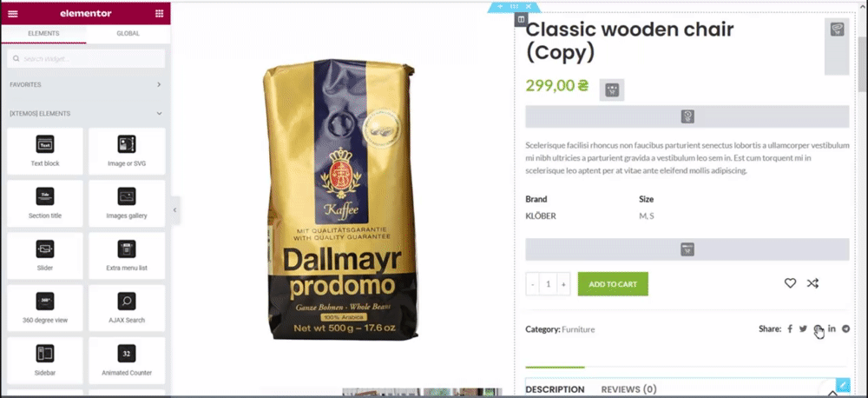Increase quantity with the plus button
Image resolution: width=868 pixels, height=398 pixels.
tap(563, 284)
